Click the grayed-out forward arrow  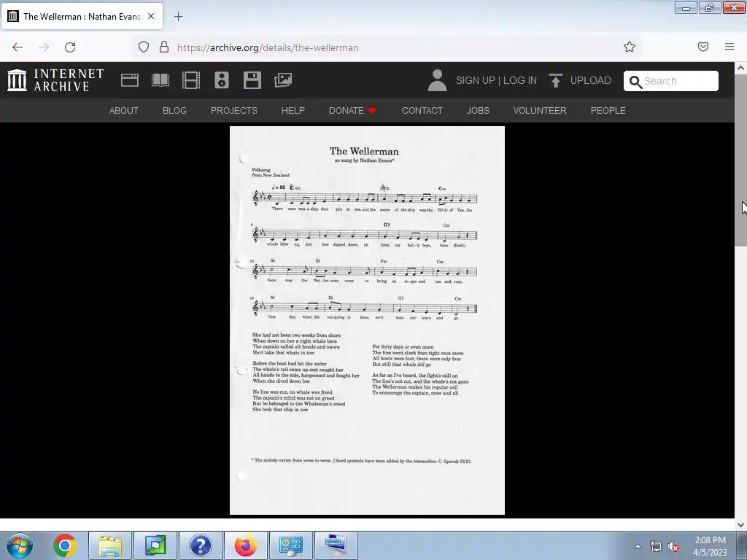coord(44,47)
